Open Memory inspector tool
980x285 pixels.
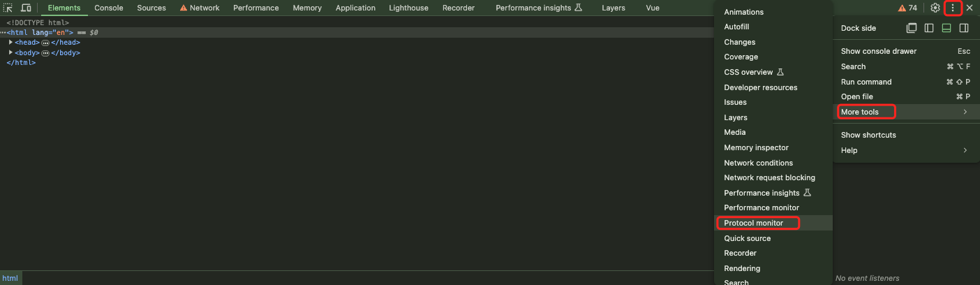coord(773,147)
